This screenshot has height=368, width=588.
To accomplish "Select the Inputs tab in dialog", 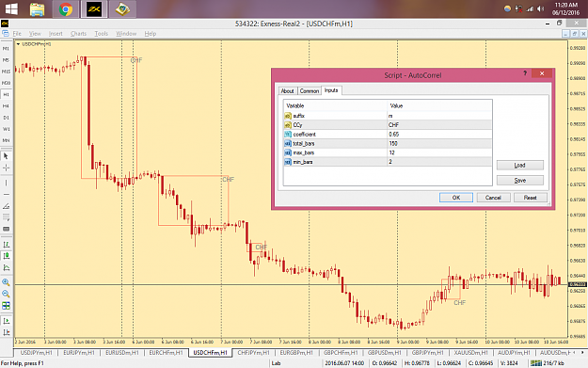I will pos(331,90).
